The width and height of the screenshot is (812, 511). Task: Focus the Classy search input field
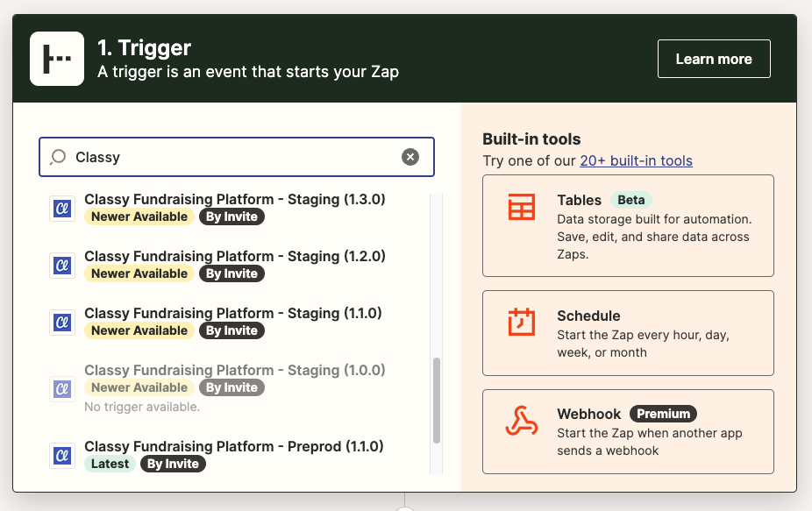click(x=237, y=157)
